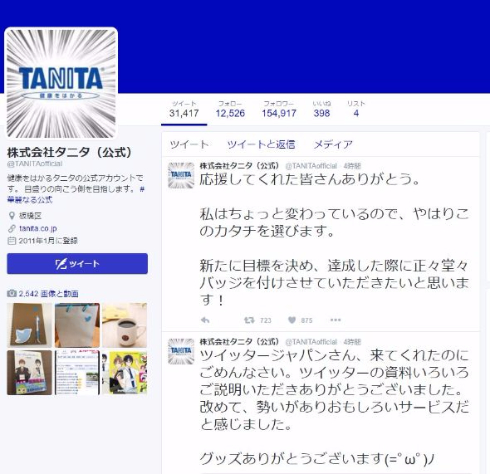Open the manga book cover thumbnail

point(29,372)
